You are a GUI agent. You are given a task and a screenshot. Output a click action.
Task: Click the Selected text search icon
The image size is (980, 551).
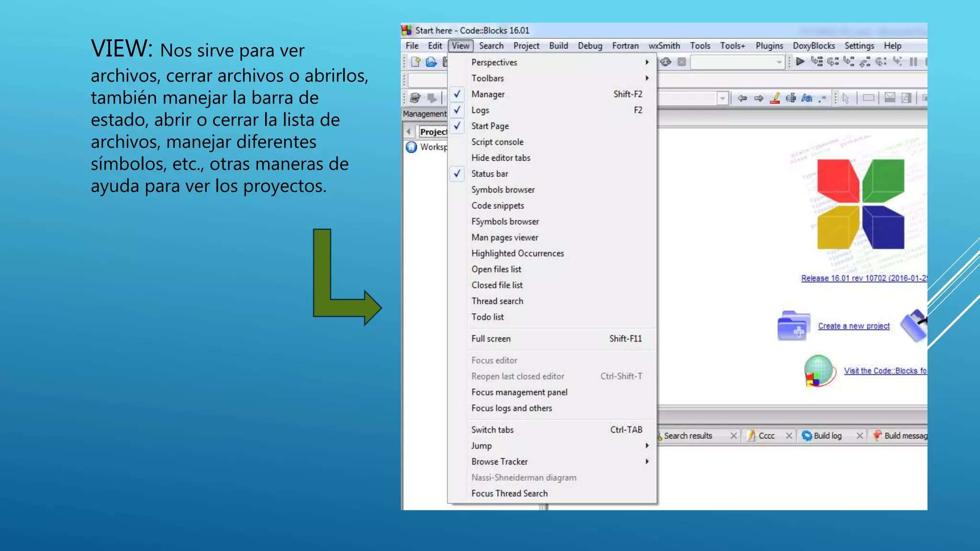pos(791,98)
